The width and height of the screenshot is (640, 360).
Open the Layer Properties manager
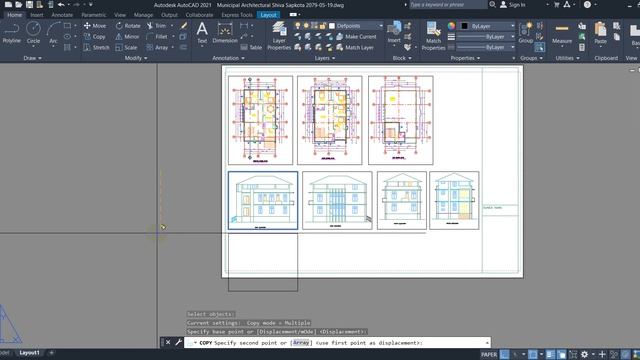[x=279, y=36]
